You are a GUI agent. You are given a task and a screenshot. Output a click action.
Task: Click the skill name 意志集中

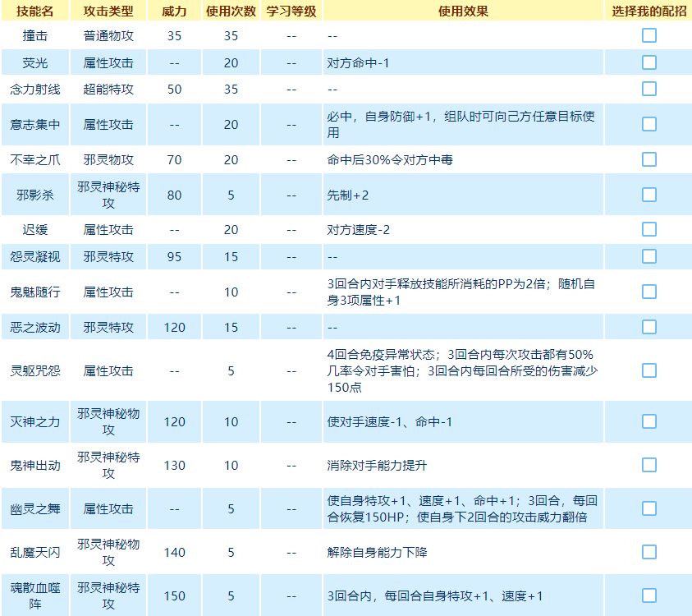[x=34, y=125]
